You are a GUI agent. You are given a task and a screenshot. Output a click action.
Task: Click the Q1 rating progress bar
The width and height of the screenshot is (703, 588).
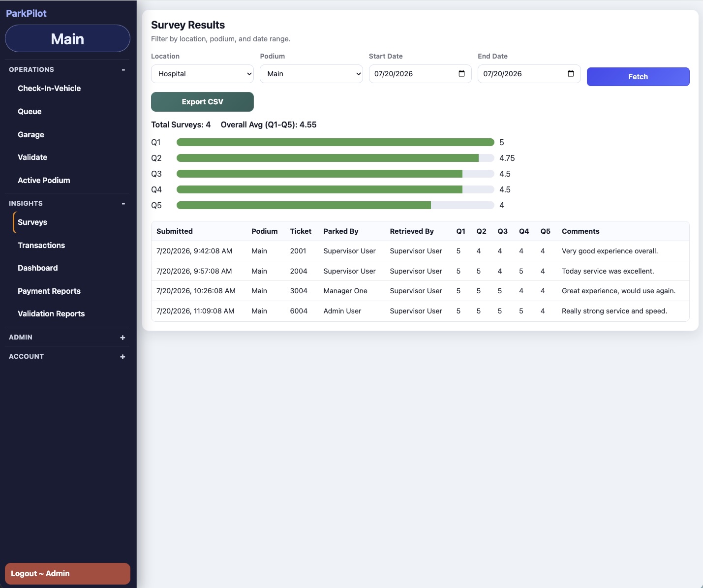336,142
